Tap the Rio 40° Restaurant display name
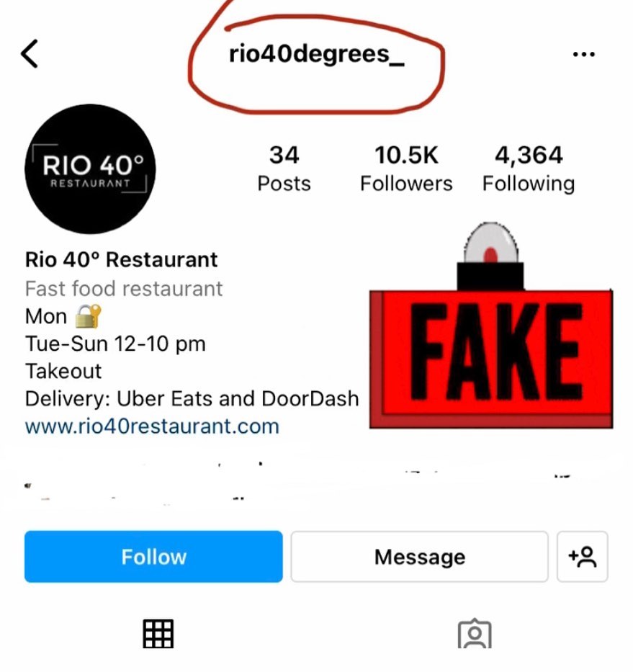Viewport: 633px width, 672px height. [x=121, y=260]
